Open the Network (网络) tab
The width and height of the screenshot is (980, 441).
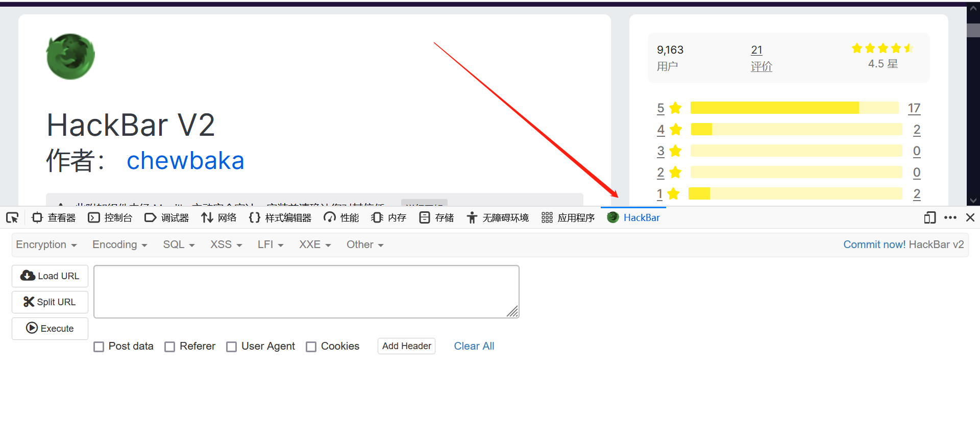click(x=219, y=218)
